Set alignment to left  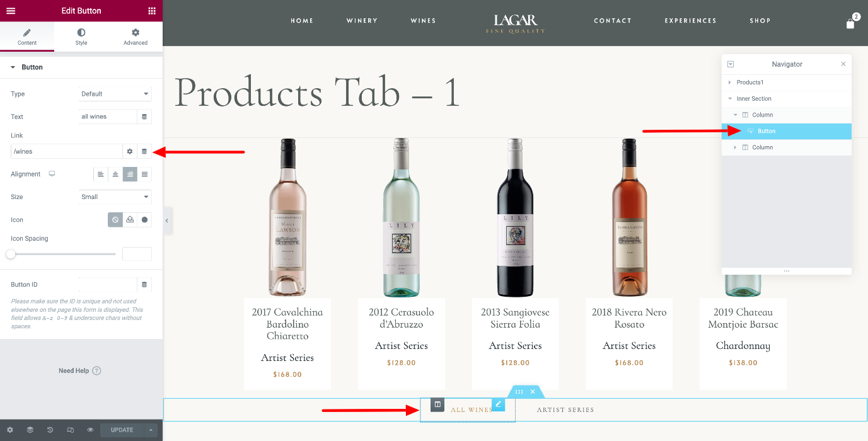click(x=101, y=175)
